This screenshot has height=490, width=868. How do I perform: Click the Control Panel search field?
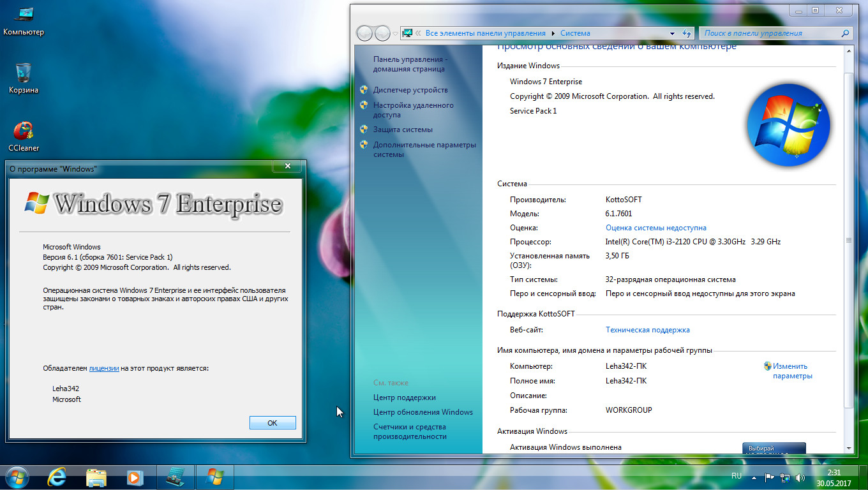pyautogui.click(x=772, y=33)
